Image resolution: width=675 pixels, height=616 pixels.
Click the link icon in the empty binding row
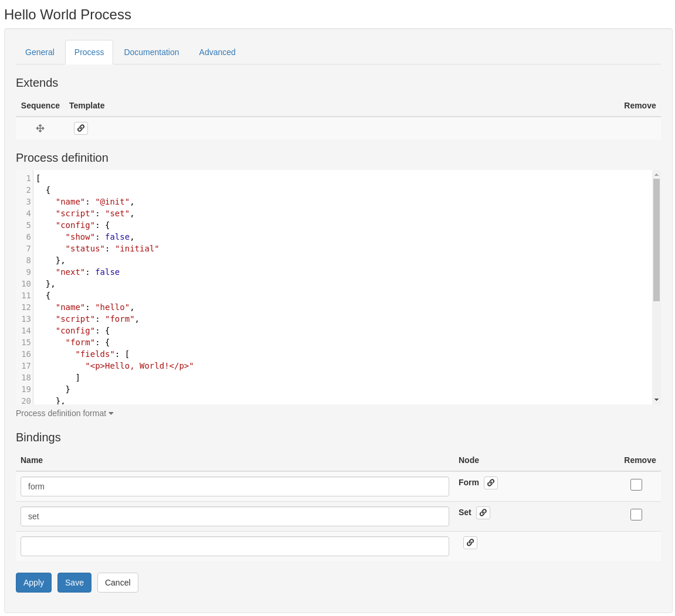(470, 542)
